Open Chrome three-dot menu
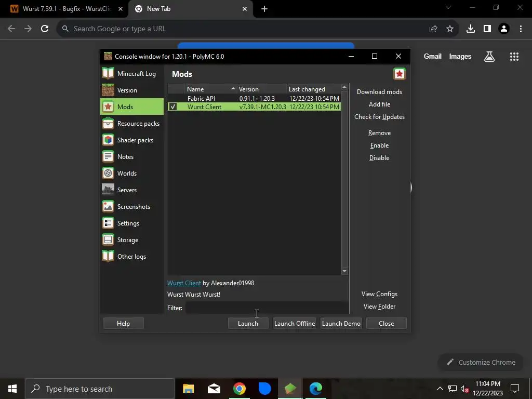Image resolution: width=532 pixels, height=399 pixels. tap(521, 29)
